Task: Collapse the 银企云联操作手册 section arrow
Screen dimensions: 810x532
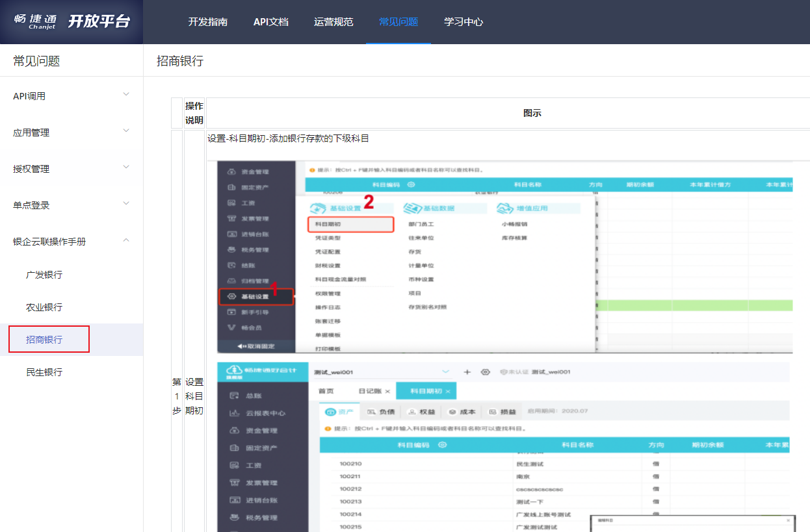Action: [126, 240]
